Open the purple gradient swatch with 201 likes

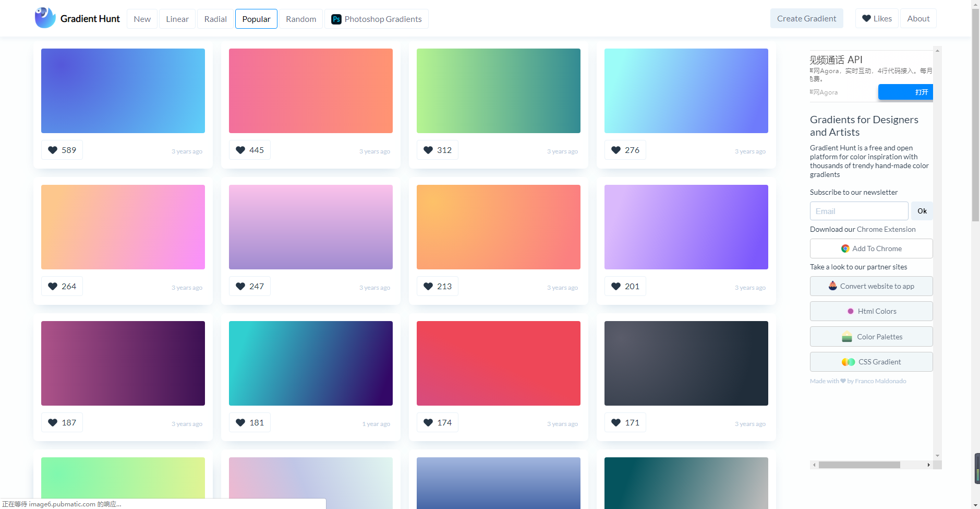click(686, 227)
